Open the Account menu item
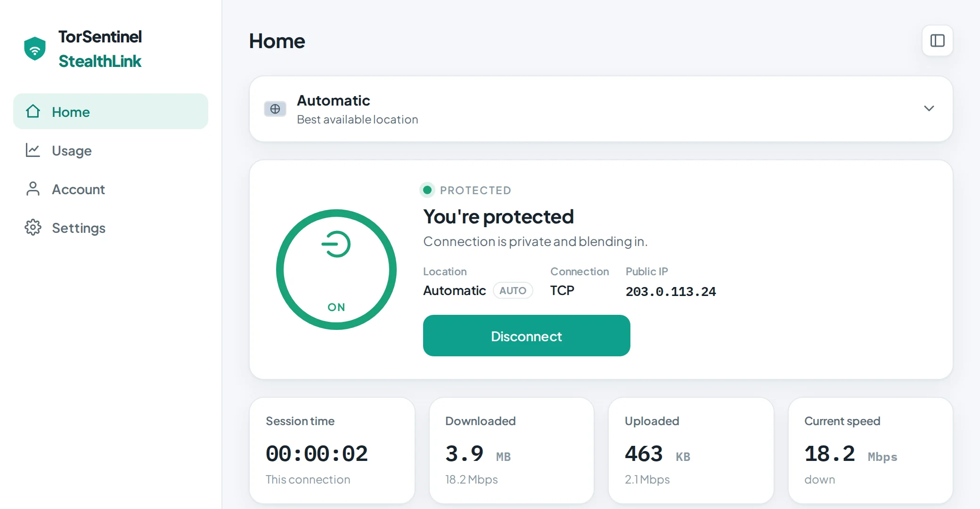The image size is (980, 509). click(x=111, y=189)
